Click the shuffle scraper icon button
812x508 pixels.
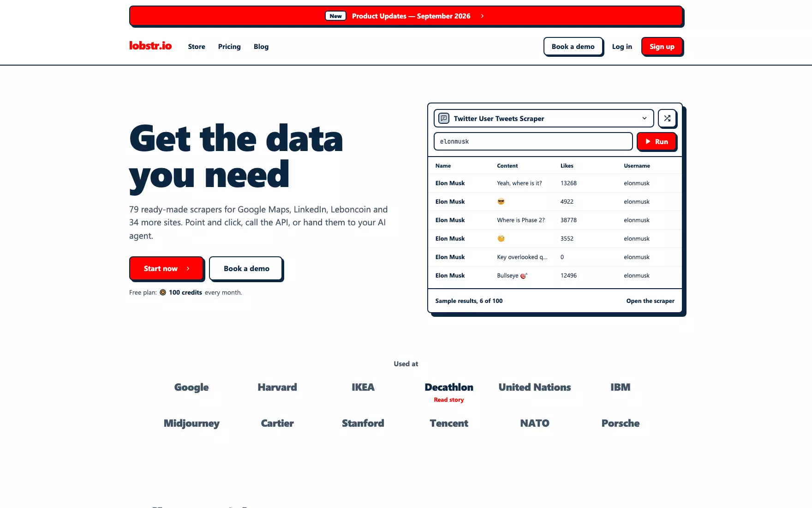point(667,118)
